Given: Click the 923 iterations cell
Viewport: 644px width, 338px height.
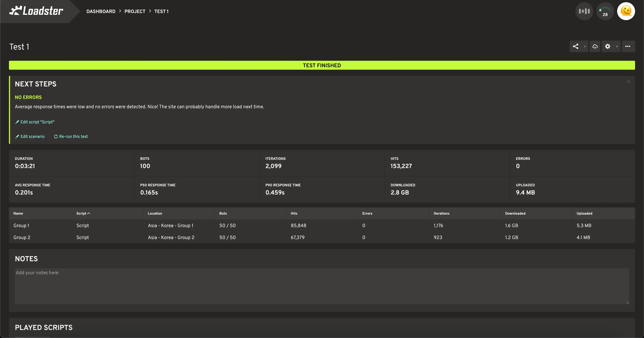Looking at the screenshot, I should coord(438,238).
